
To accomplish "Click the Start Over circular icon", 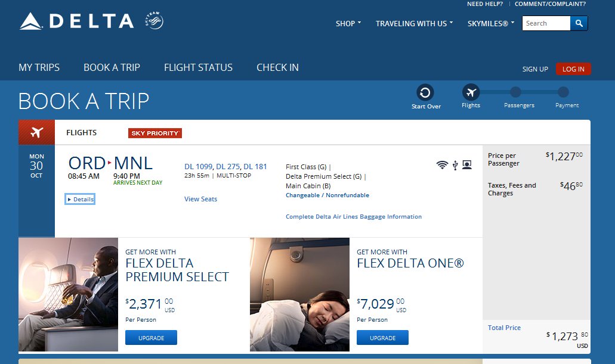I will pyautogui.click(x=425, y=93).
